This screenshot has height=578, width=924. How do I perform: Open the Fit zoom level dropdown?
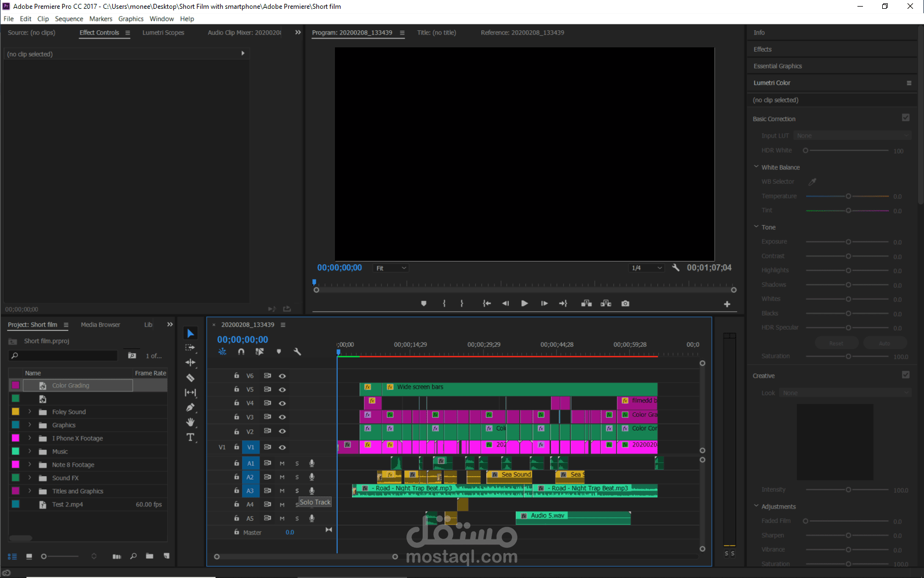[391, 268]
